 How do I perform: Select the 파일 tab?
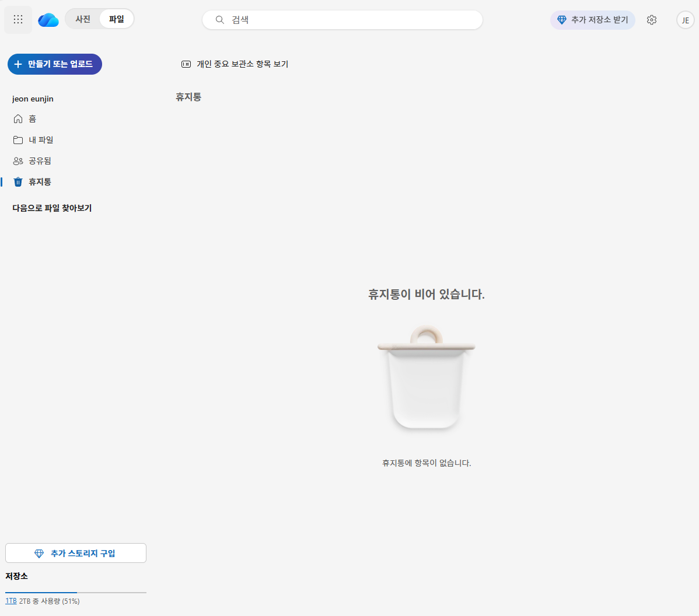click(x=116, y=19)
